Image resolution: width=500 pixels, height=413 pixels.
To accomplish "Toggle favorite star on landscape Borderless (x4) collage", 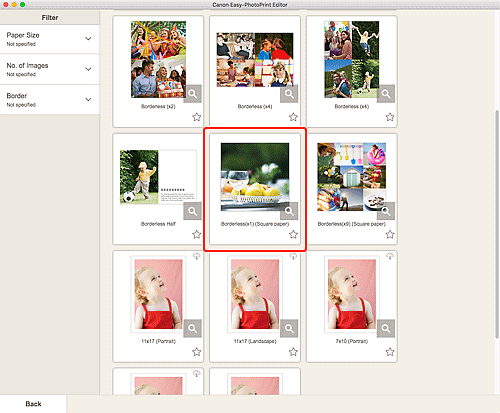I will [293, 117].
